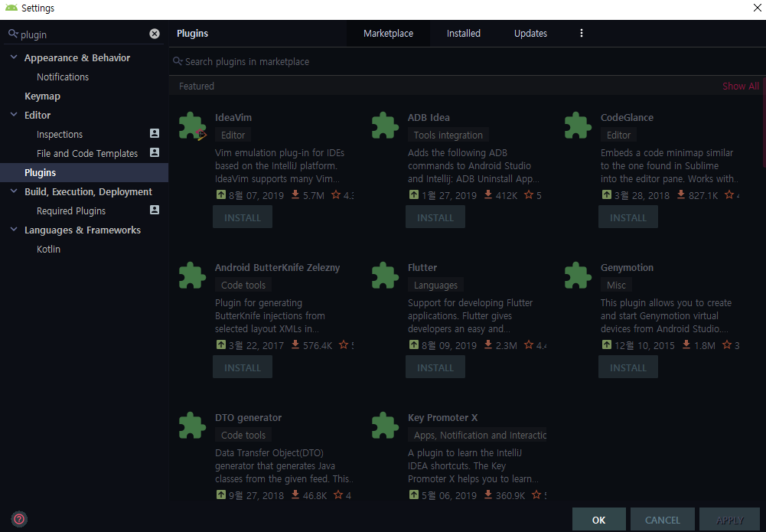766x532 pixels.
Task: Open the Key Promoter X plugin title
Action: (442, 418)
